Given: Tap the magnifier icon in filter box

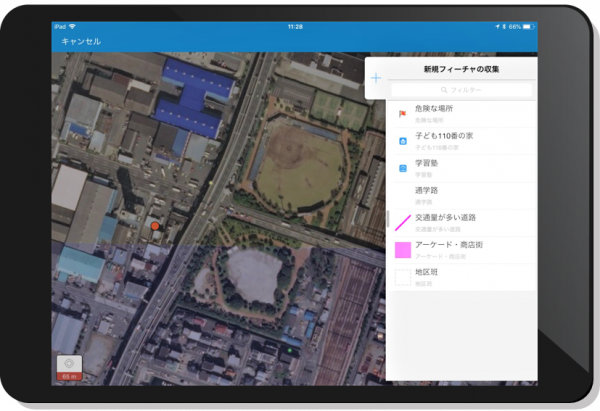Looking at the screenshot, I should (x=442, y=91).
